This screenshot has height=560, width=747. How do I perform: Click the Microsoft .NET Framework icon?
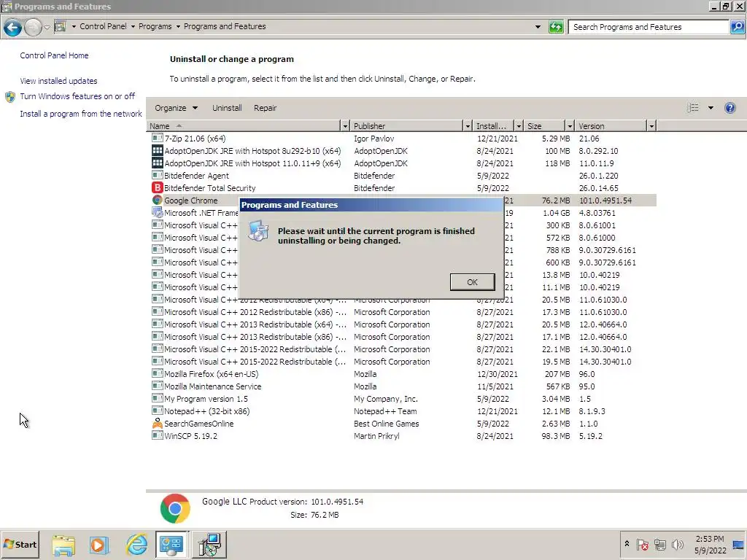tap(158, 212)
